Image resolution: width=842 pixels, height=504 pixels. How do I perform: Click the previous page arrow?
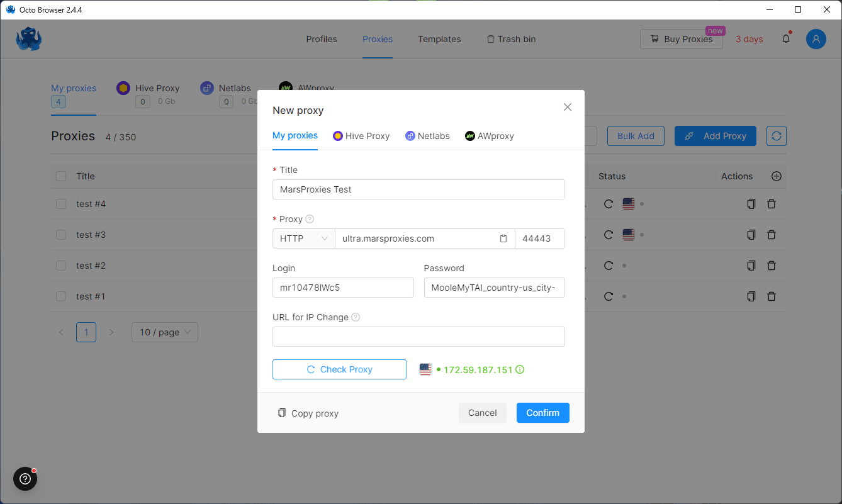point(61,332)
